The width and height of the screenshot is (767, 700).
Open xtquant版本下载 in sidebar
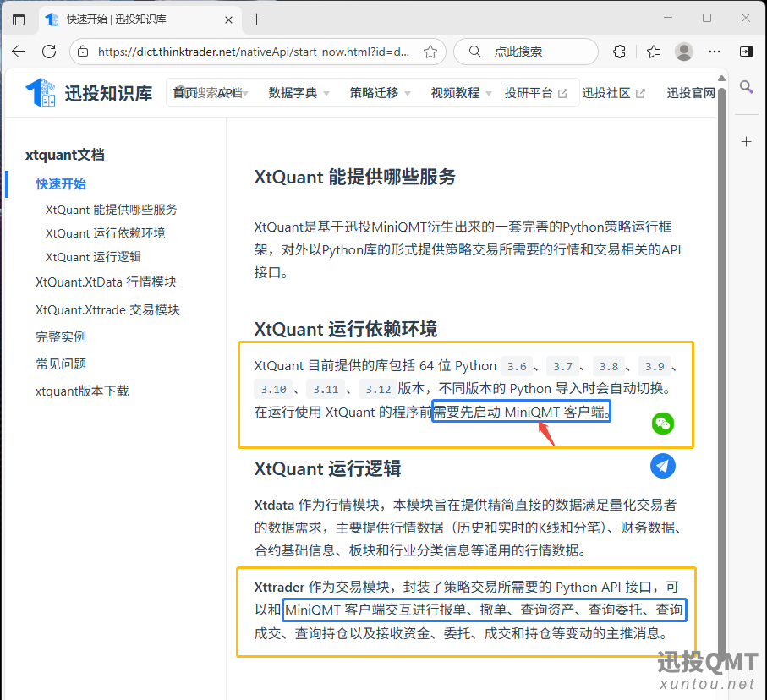tap(82, 391)
